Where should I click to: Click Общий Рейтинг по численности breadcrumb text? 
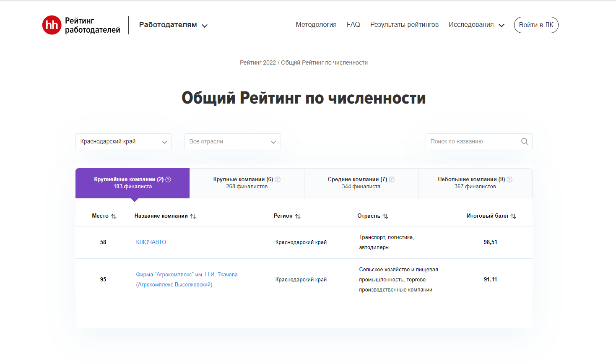324,62
